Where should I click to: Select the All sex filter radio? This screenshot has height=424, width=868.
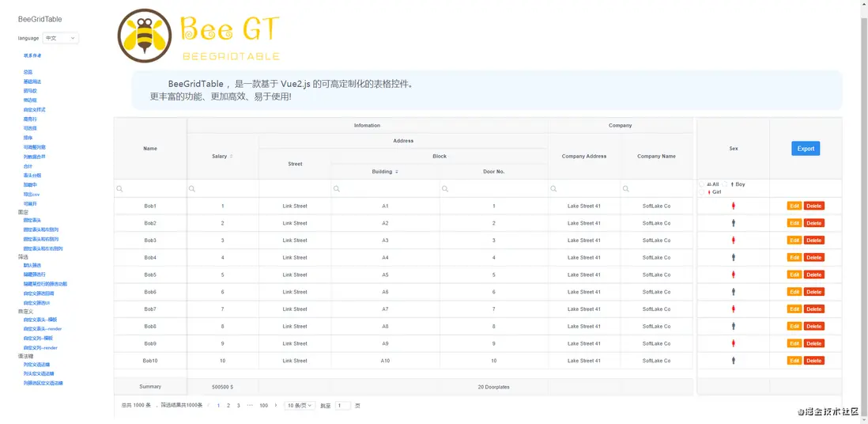pos(702,184)
